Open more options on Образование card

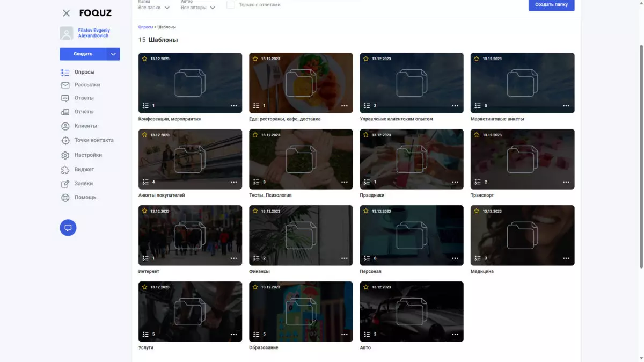345,335
